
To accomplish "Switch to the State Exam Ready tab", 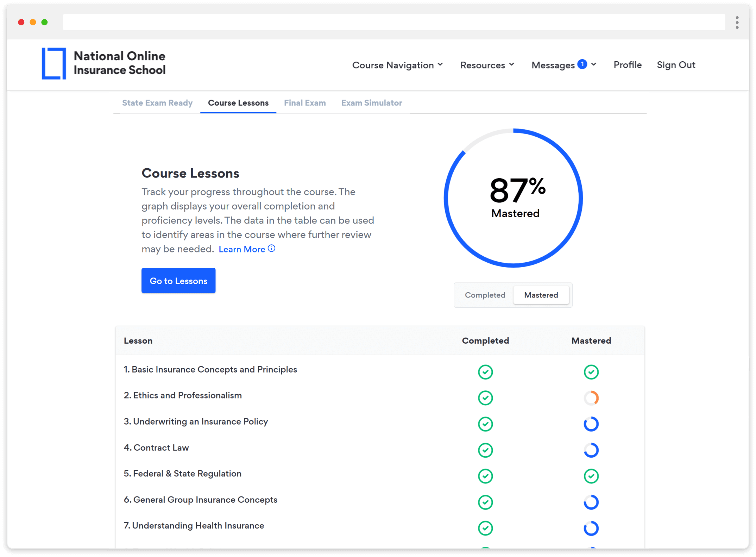I will [157, 103].
